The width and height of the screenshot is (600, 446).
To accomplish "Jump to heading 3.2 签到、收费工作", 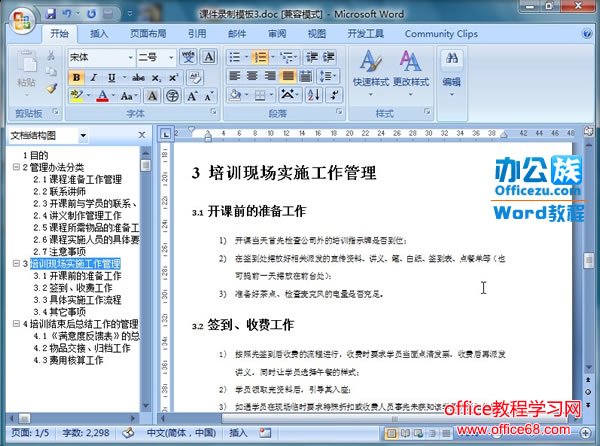I will (x=73, y=288).
